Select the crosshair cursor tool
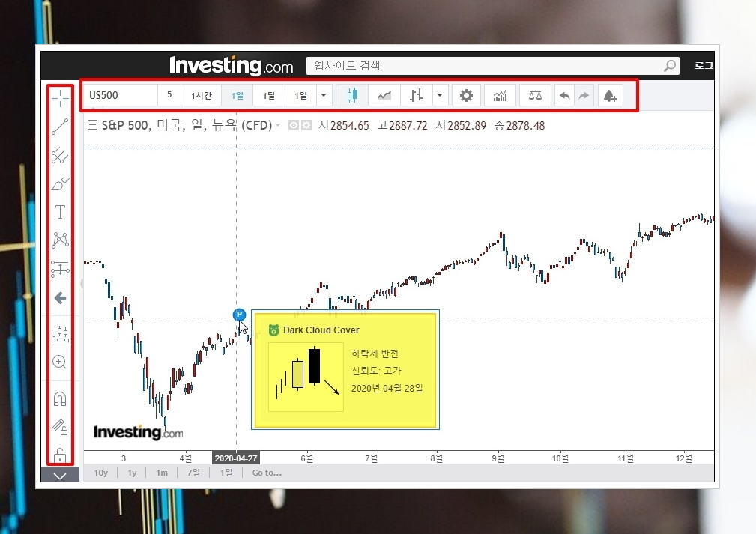The height and width of the screenshot is (534, 756). pyautogui.click(x=60, y=98)
